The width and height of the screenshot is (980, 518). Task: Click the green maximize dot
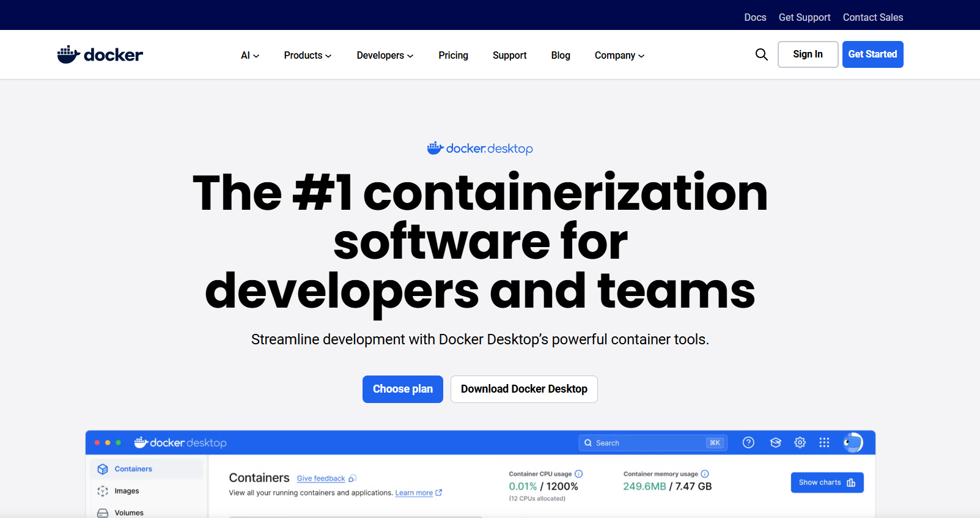click(119, 443)
